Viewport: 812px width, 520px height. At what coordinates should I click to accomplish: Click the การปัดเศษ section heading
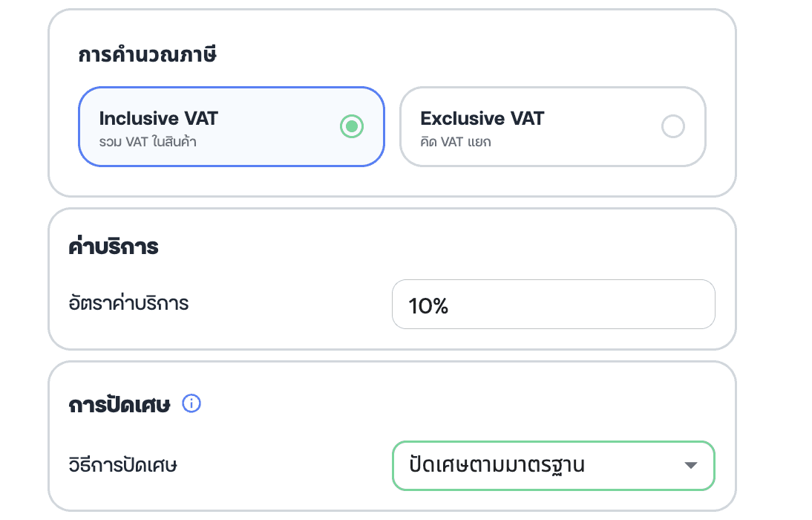[x=119, y=404]
